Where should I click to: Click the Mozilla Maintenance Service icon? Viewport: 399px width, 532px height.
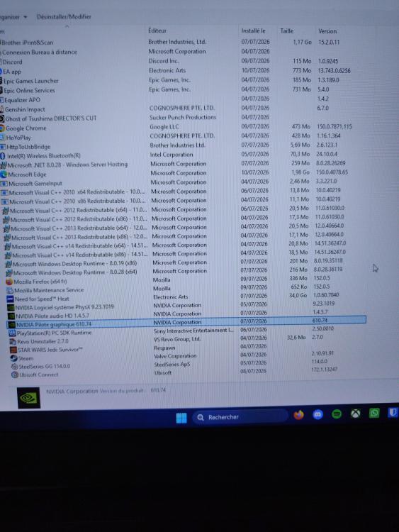pos(10,290)
